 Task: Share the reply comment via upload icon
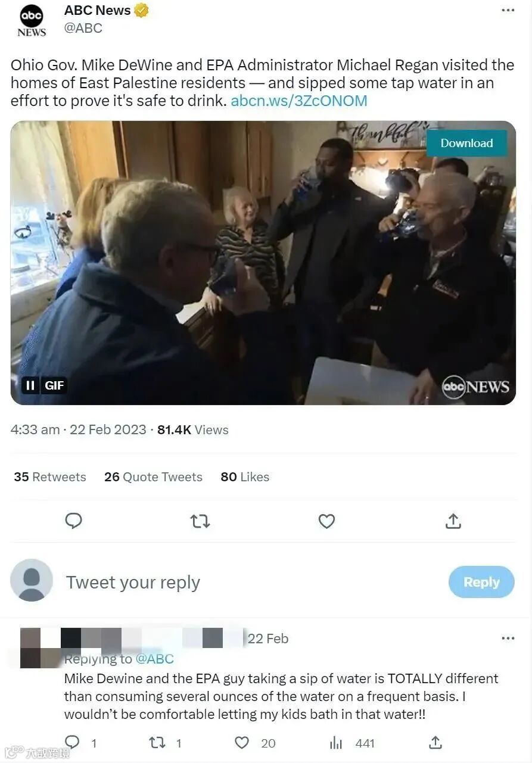click(435, 742)
